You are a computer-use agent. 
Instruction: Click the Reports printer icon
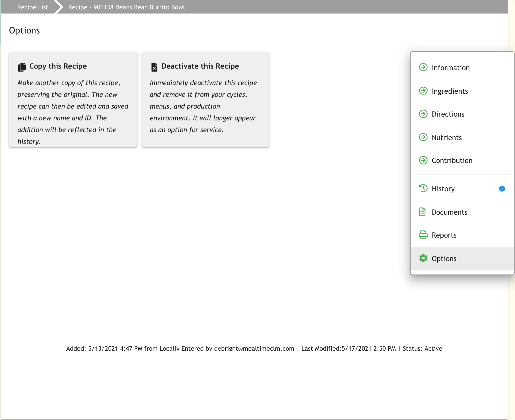point(423,235)
